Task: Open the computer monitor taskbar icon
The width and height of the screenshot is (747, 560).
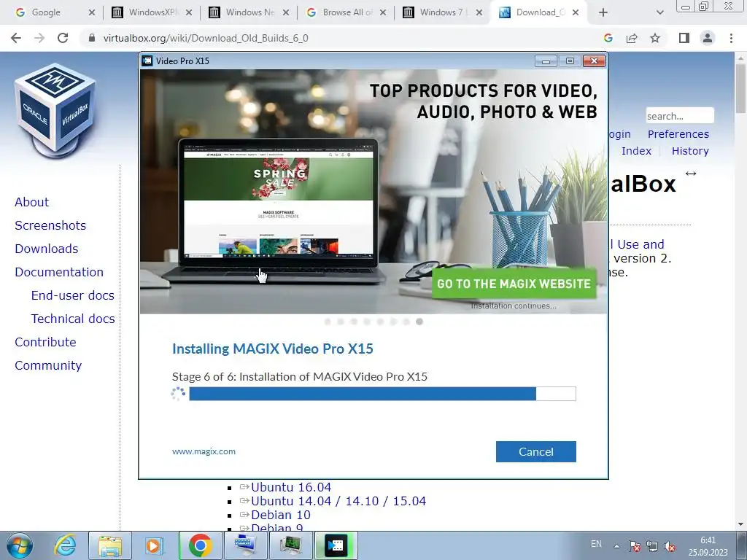Action: (290, 545)
